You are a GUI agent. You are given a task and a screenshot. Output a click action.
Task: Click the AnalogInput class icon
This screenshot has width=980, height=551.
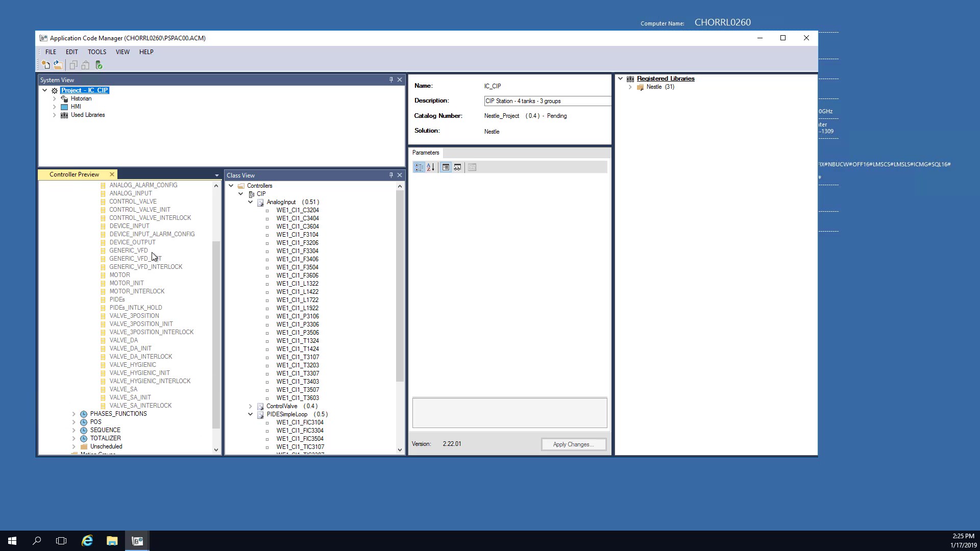tap(260, 202)
